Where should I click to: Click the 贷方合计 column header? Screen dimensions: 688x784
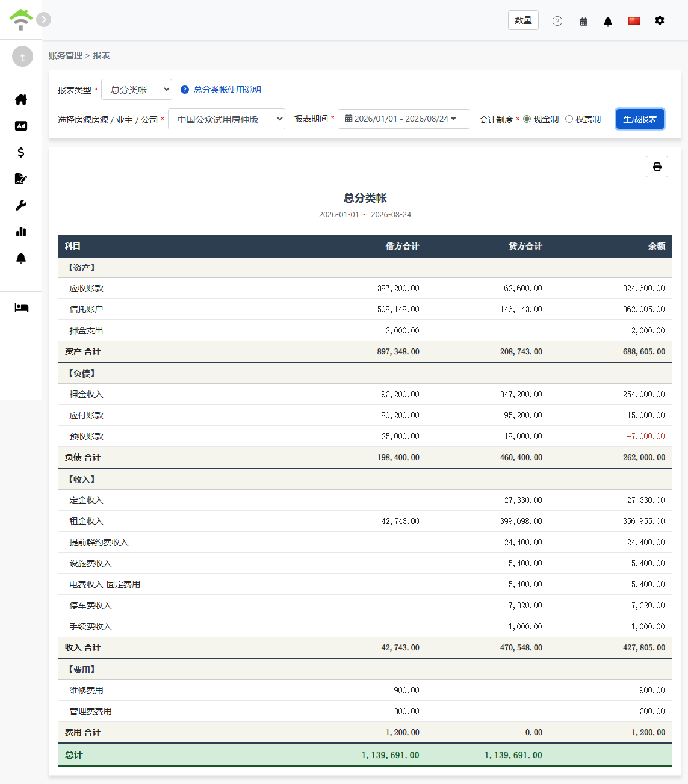click(525, 246)
